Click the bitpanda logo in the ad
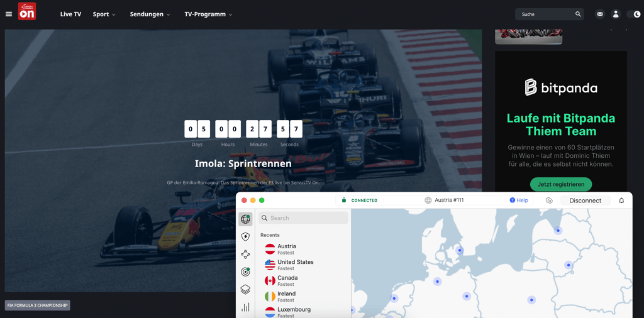The height and width of the screenshot is (318, 644). (561, 87)
